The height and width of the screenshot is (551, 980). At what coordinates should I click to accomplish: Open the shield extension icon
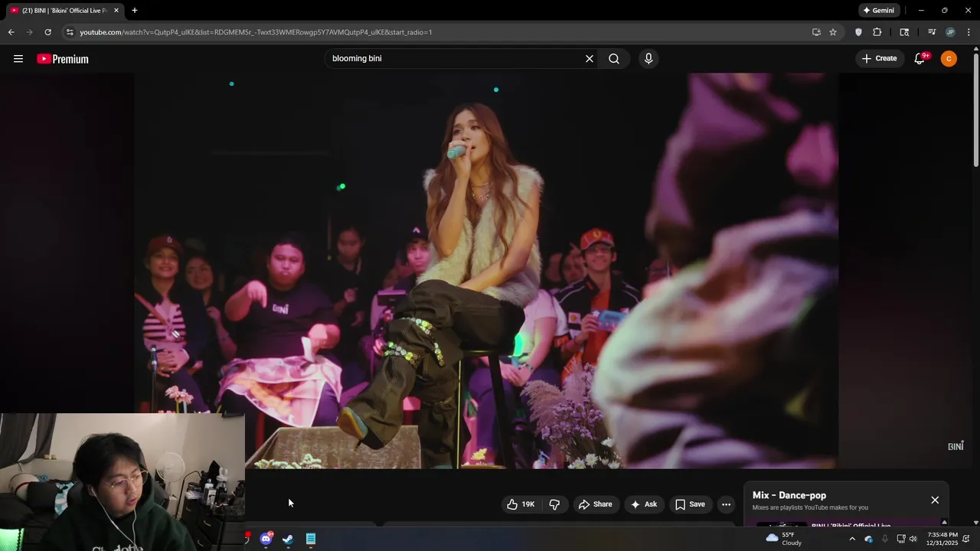pos(858,32)
